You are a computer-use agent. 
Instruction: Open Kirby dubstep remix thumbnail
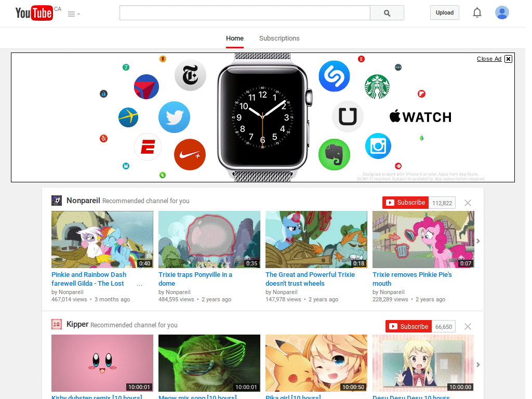[x=102, y=363]
